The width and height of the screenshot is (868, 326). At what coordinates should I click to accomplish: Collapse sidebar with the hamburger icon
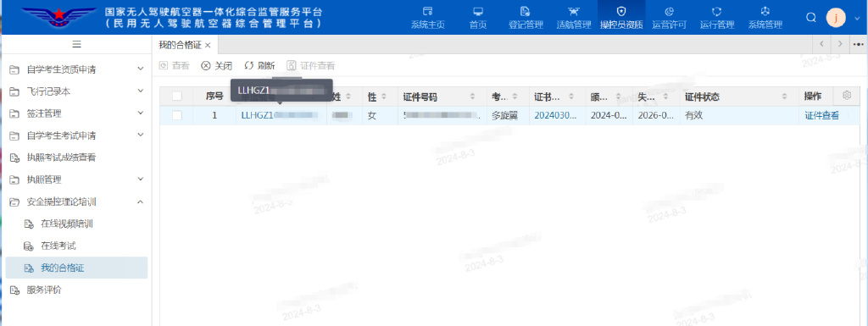click(x=77, y=44)
